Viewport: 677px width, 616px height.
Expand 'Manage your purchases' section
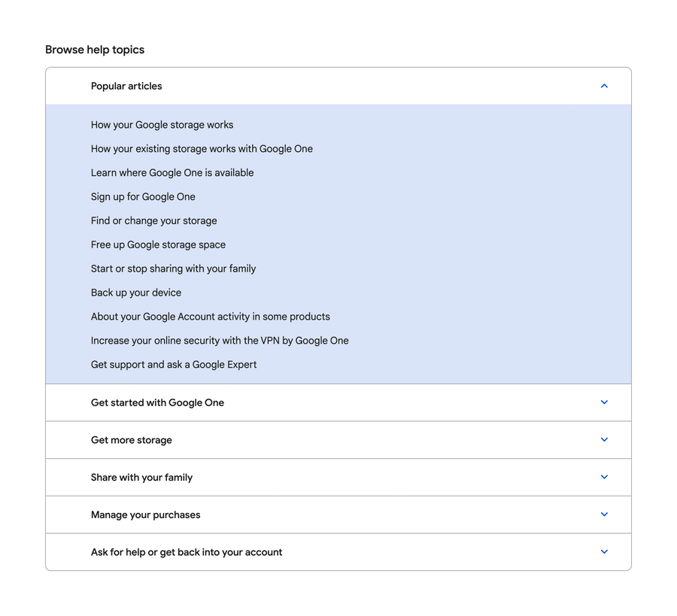(x=338, y=514)
